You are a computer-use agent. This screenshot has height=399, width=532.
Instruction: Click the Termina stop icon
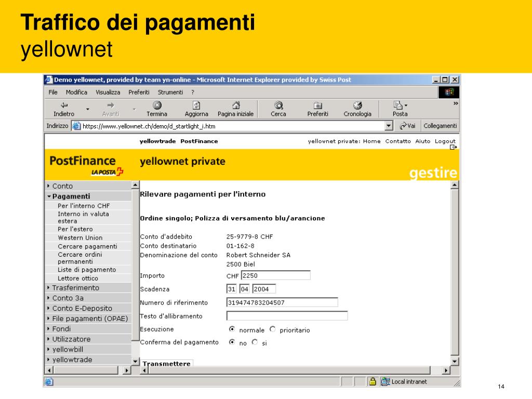[157, 105]
